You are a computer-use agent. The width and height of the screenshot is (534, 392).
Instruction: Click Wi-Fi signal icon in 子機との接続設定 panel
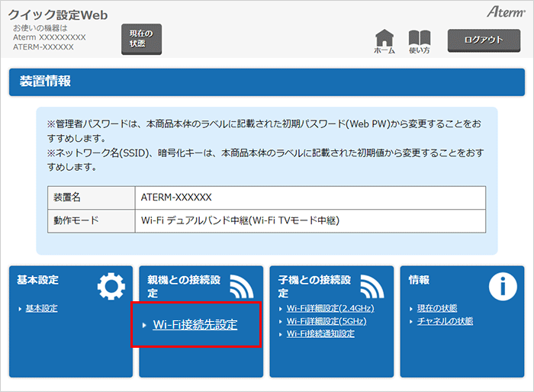pyautogui.click(x=372, y=286)
